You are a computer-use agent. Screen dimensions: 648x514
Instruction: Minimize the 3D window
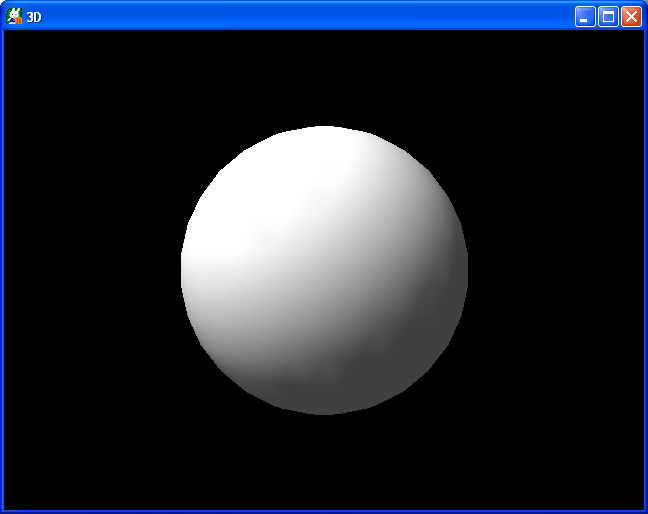(x=584, y=16)
